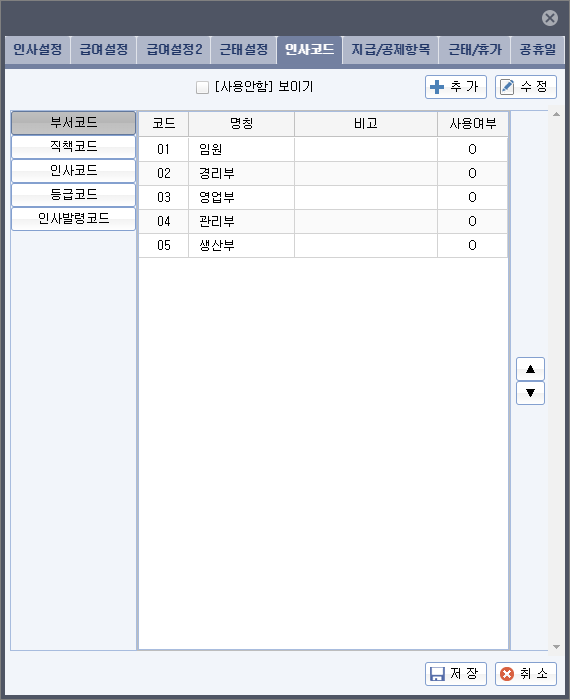
Task: Click the 비고 column header
Action: click(x=366, y=124)
